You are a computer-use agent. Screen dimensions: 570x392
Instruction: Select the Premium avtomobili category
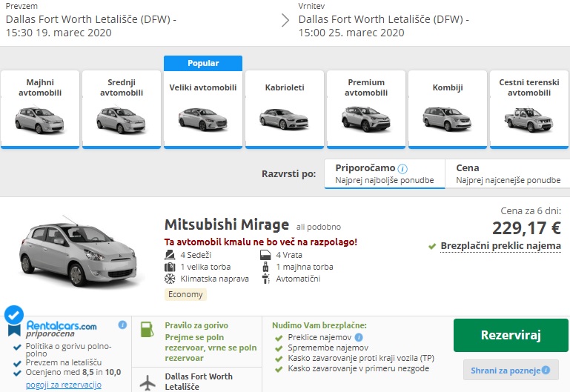(x=366, y=108)
